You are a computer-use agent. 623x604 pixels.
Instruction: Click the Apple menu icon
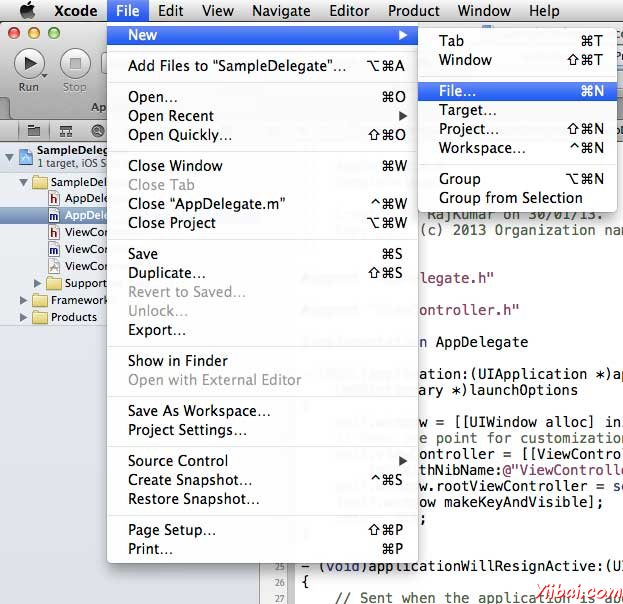[x=28, y=11]
